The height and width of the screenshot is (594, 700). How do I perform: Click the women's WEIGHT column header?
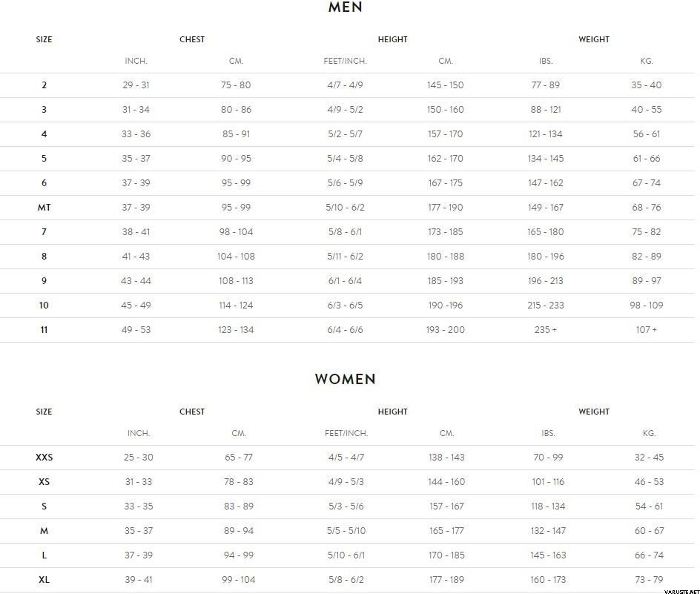coord(594,412)
